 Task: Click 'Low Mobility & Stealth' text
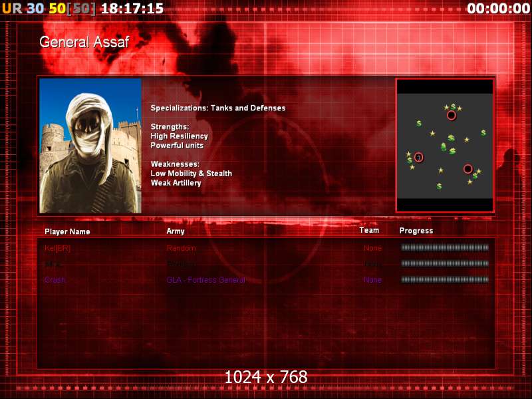tap(192, 174)
